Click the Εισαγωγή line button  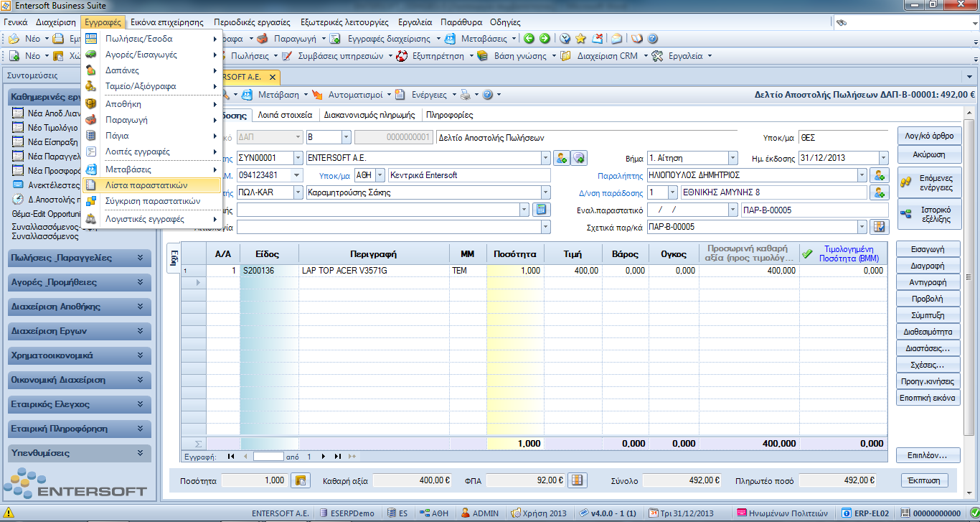928,249
